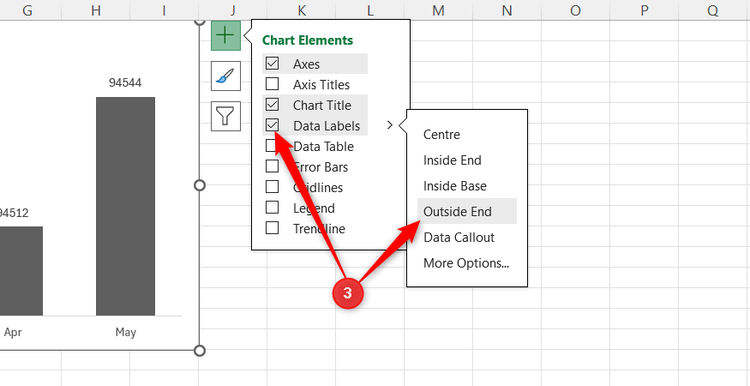Select the Apr axis label
Screen dimensions: 750x386
[x=12, y=332]
